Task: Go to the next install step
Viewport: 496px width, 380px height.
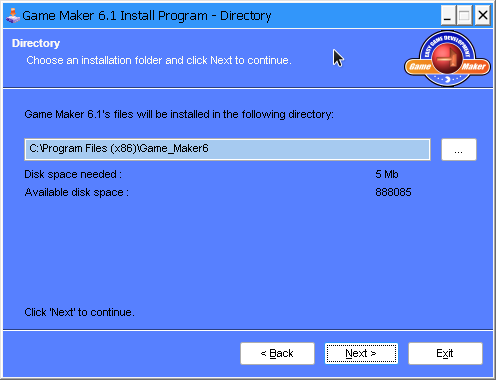Action: pyautogui.click(x=361, y=353)
